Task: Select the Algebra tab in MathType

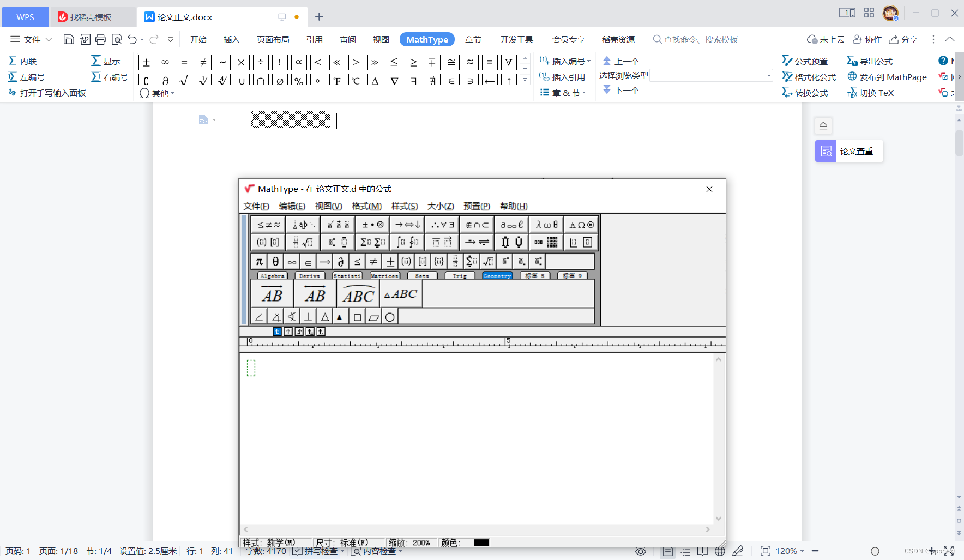Action: point(273,276)
